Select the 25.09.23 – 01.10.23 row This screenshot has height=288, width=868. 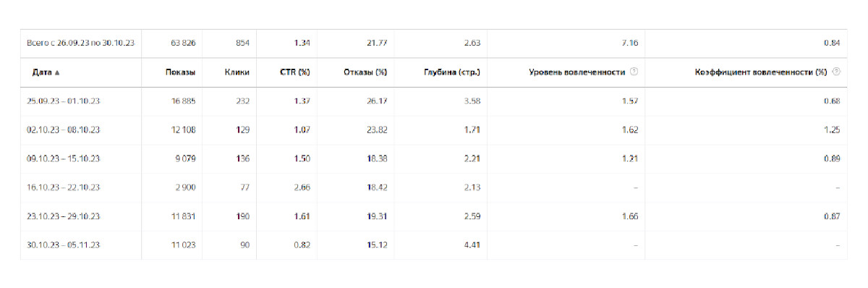[433, 101]
